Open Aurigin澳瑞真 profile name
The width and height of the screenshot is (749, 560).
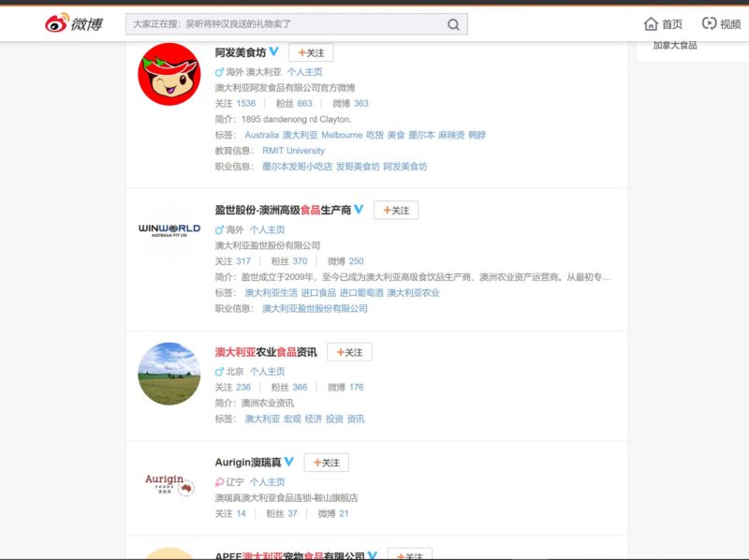(248, 463)
